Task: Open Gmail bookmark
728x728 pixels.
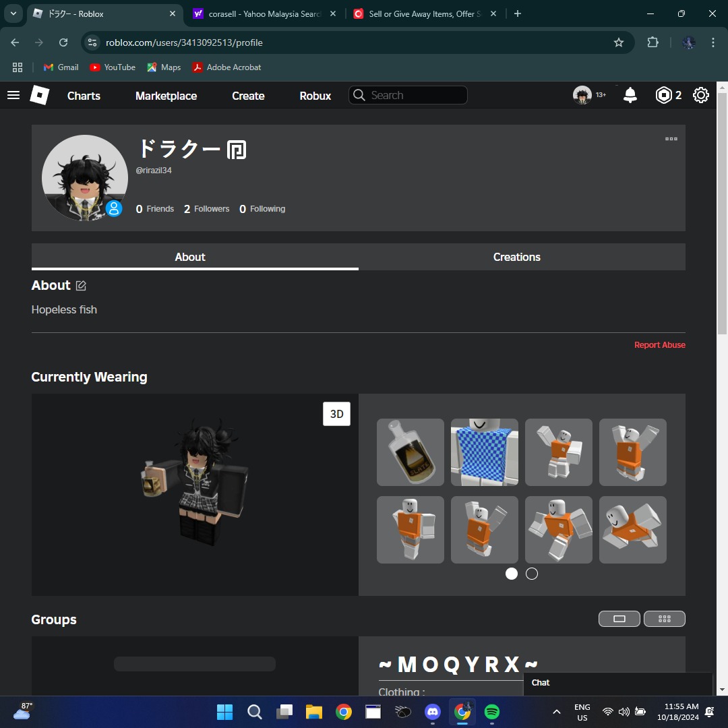Action: tap(61, 67)
